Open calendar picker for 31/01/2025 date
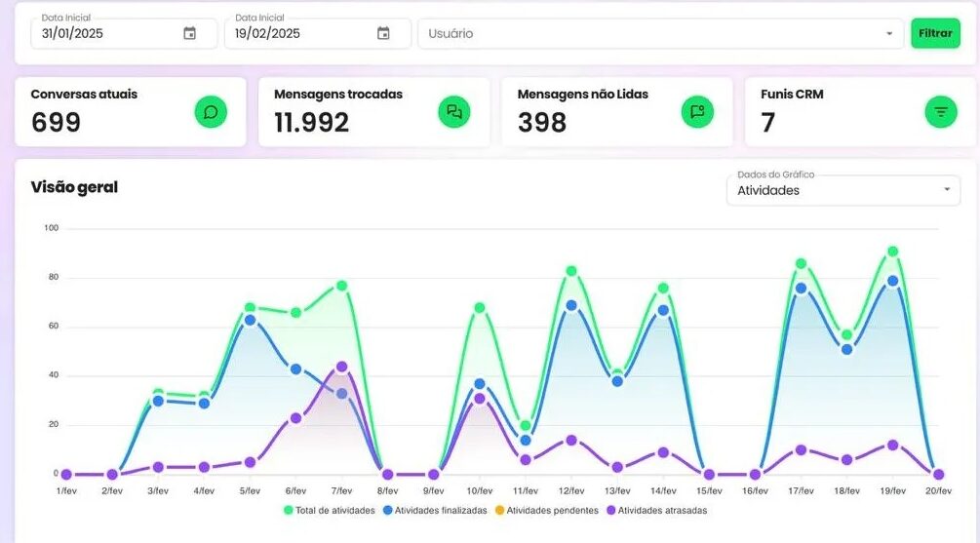 (189, 33)
